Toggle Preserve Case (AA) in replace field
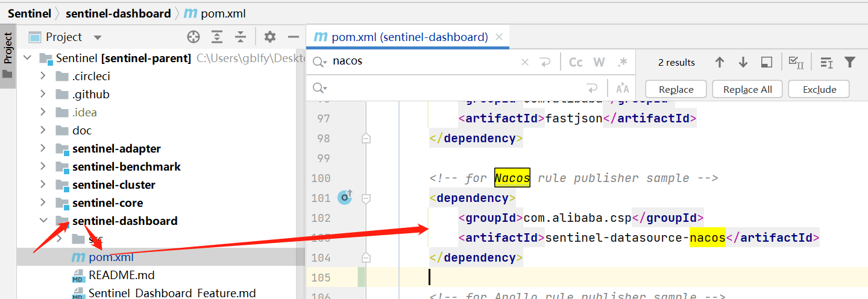 [x=623, y=89]
